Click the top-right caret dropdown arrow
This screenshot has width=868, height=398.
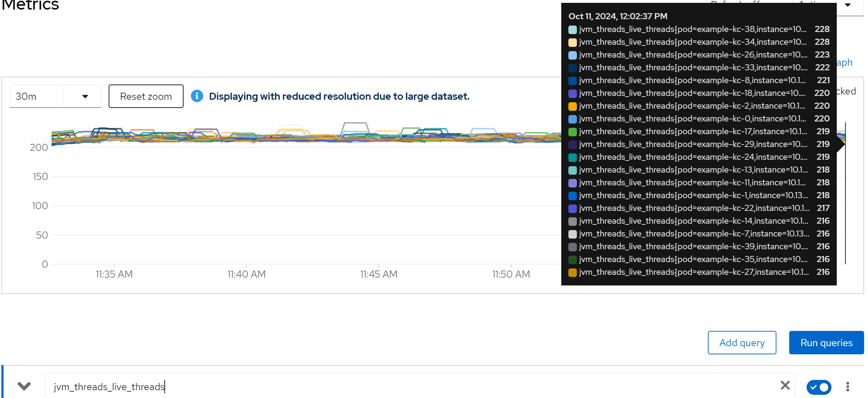pyautogui.click(x=848, y=5)
